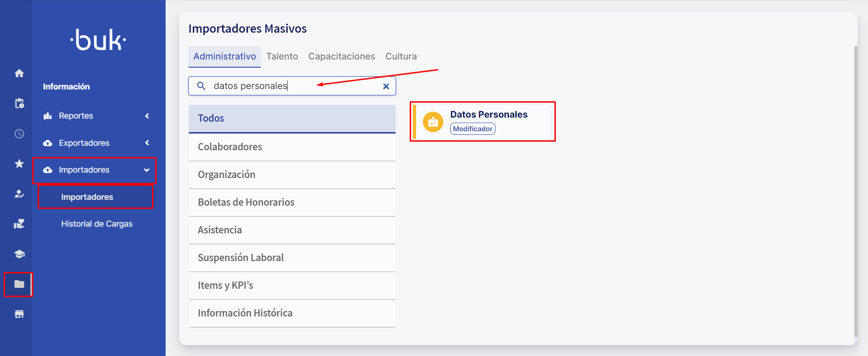Clear the search field with the X
The image size is (868, 356).
(386, 86)
